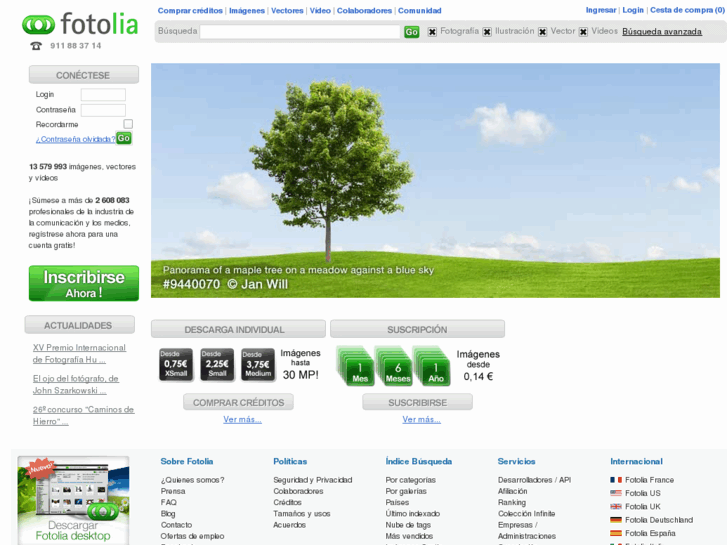Click the Fotolia logo
Screen dimensions: 727x545
[80, 24]
